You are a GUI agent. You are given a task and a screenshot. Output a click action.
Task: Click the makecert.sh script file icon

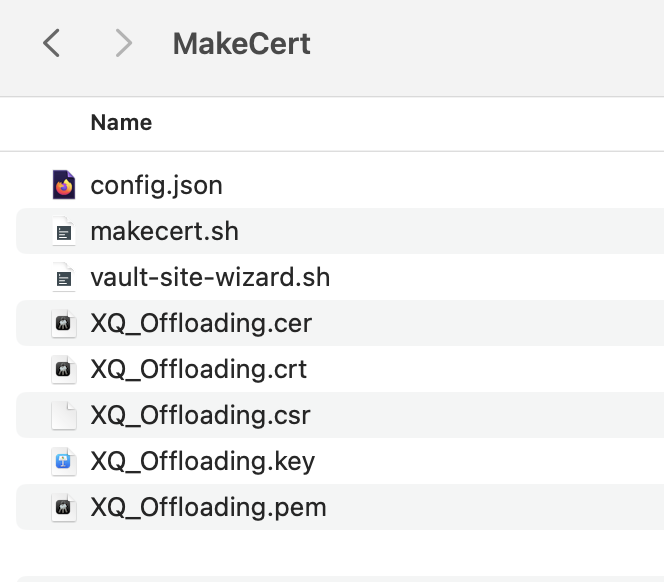64,231
